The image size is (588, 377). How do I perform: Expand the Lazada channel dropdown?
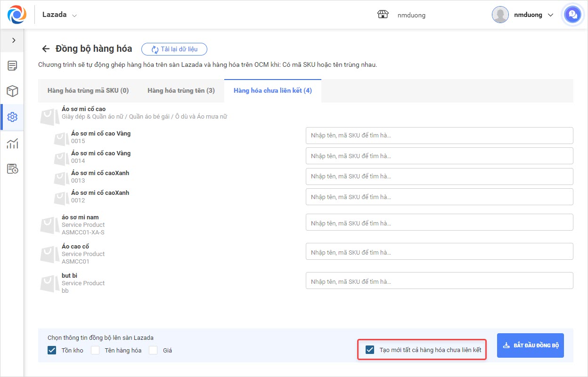pyautogui.click(x=60, y=15)
